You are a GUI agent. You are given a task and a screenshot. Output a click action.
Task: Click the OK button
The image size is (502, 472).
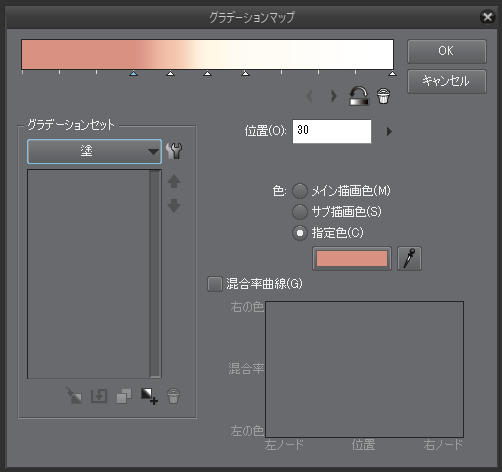(447, 51)
